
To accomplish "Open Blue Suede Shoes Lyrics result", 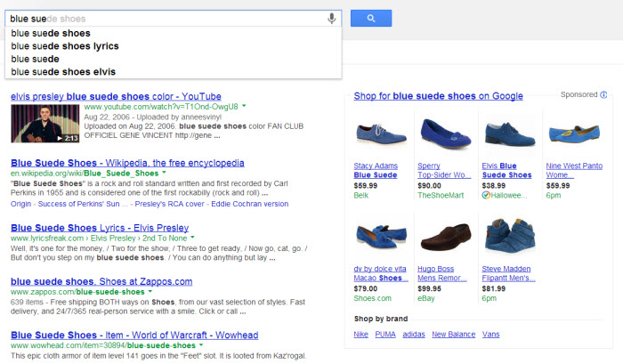I will click(x=100, y=228).
